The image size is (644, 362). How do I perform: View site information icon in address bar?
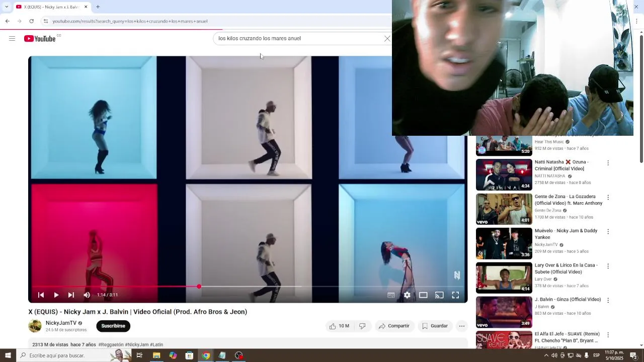(46, 21)
